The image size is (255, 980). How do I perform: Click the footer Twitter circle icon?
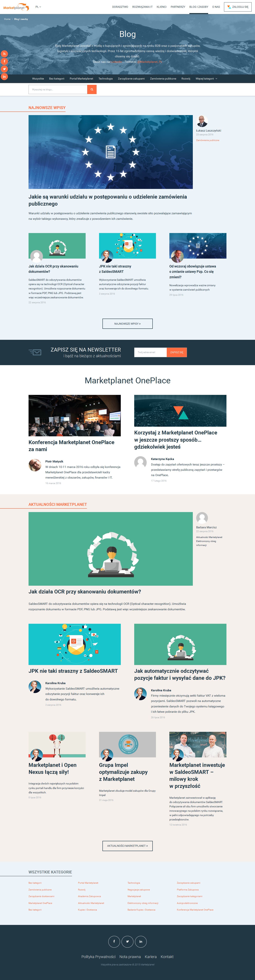[127, 941]
